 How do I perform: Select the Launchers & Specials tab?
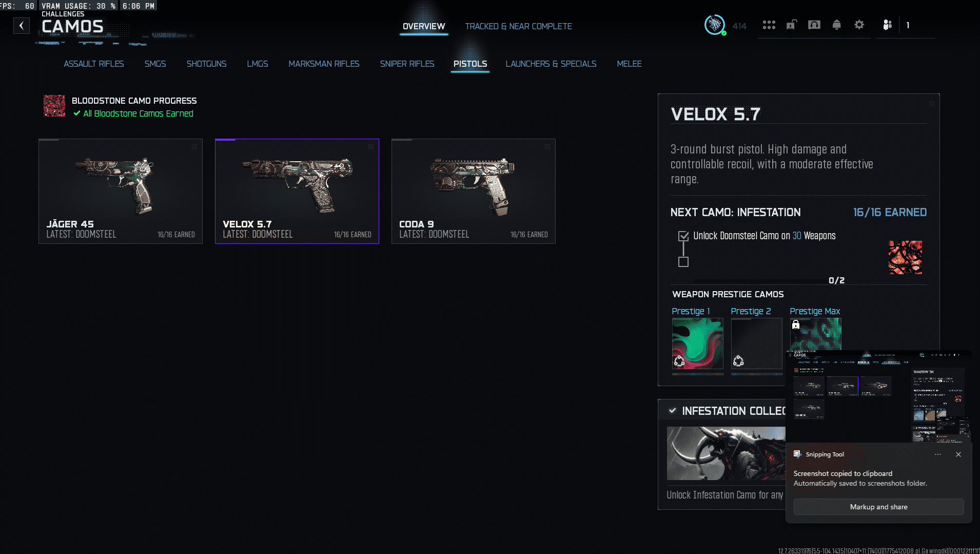click(x=551, y=64)
